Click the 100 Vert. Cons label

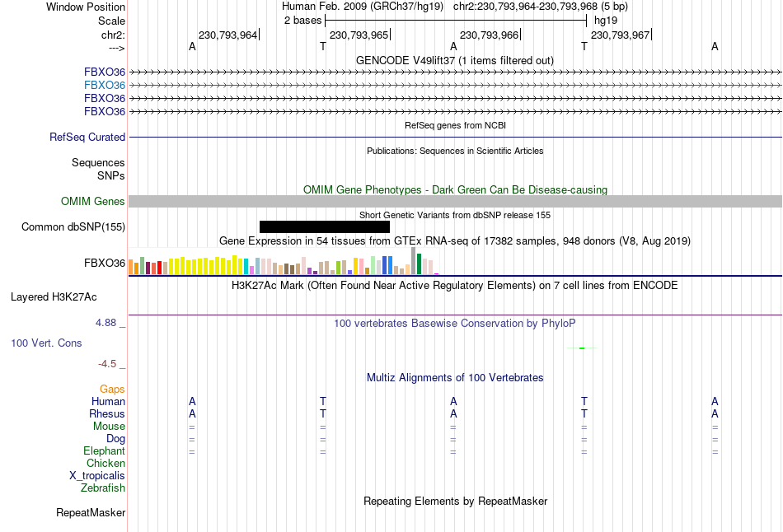[x=46, y=343]
